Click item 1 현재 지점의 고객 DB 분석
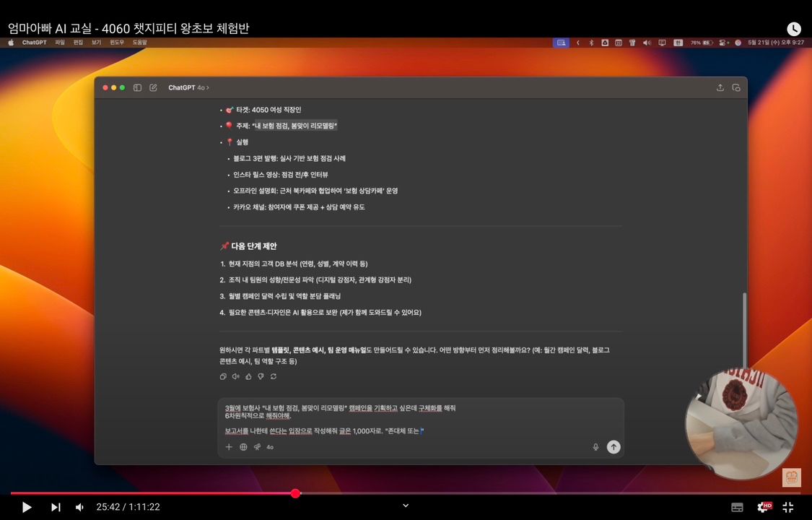This screenshot has height=520, width=812. coord(298,264)
